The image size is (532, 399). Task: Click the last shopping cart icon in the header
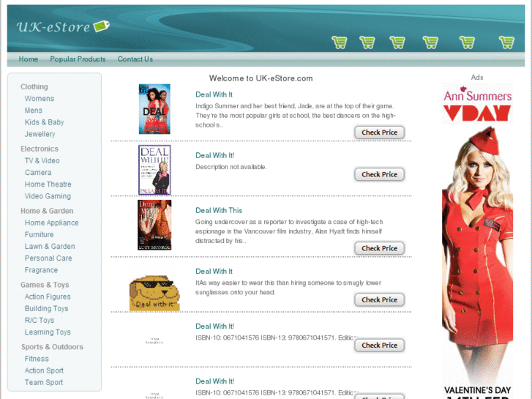point(507,42)
